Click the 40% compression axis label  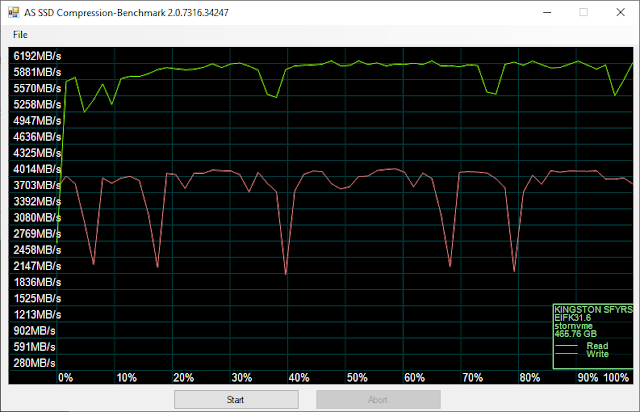point(299,378)
